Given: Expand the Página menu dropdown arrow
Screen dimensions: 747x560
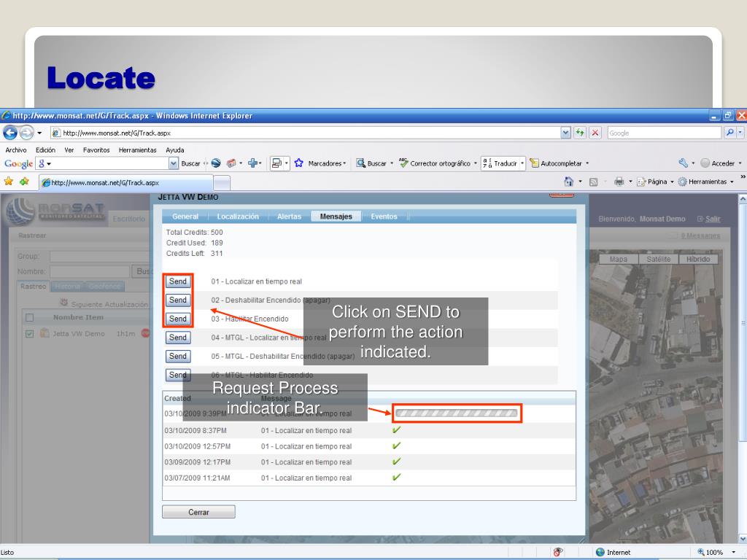Looking at the screenshot, I should click(x=672, y=182).
